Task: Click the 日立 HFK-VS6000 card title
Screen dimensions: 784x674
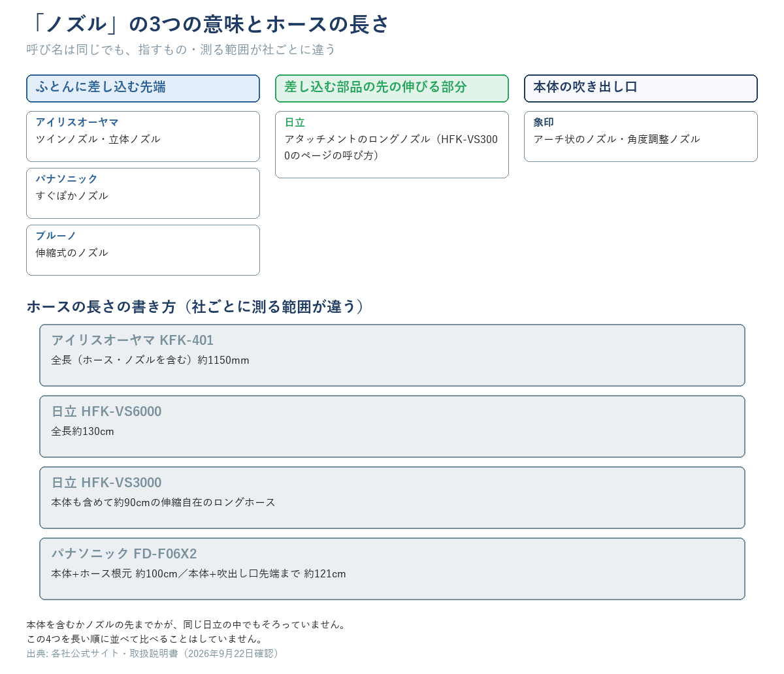Action: (x=106, y=411)
